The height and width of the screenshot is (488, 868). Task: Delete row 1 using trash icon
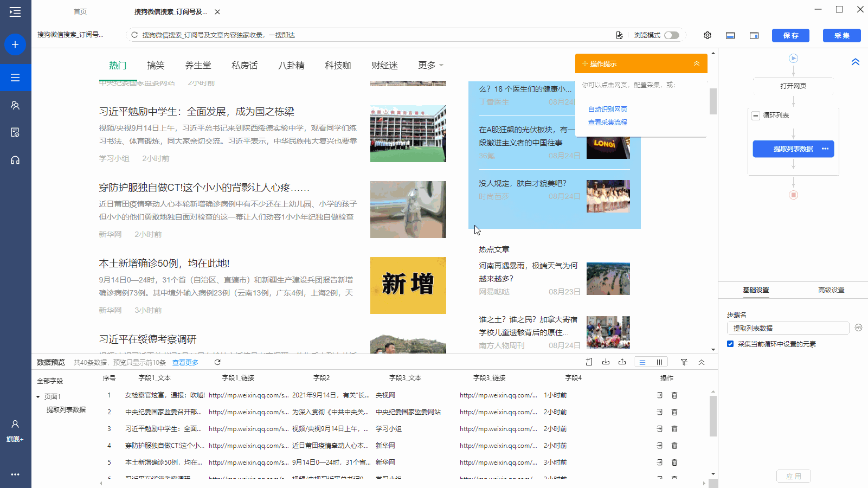pos(674,395)
